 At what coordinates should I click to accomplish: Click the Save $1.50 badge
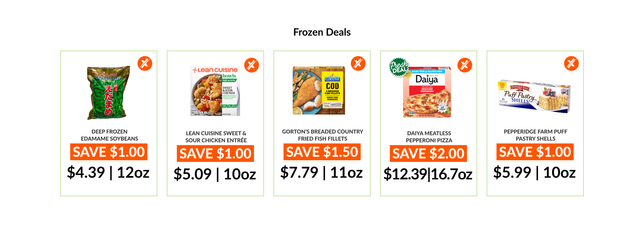tap(322, 152)
